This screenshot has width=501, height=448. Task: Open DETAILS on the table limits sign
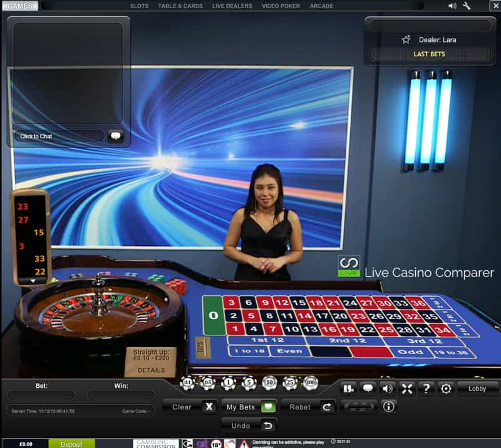pos(151,370)
